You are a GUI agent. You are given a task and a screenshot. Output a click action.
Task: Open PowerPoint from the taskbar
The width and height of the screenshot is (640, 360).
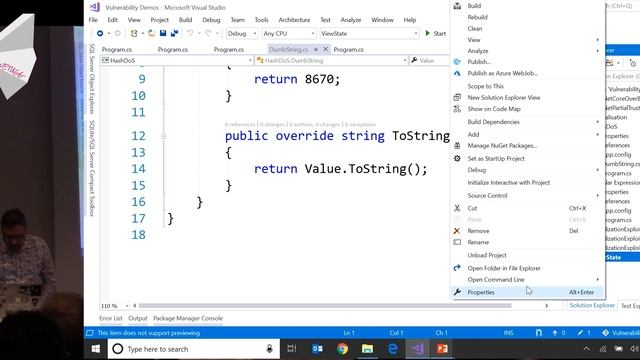point(442,349)
